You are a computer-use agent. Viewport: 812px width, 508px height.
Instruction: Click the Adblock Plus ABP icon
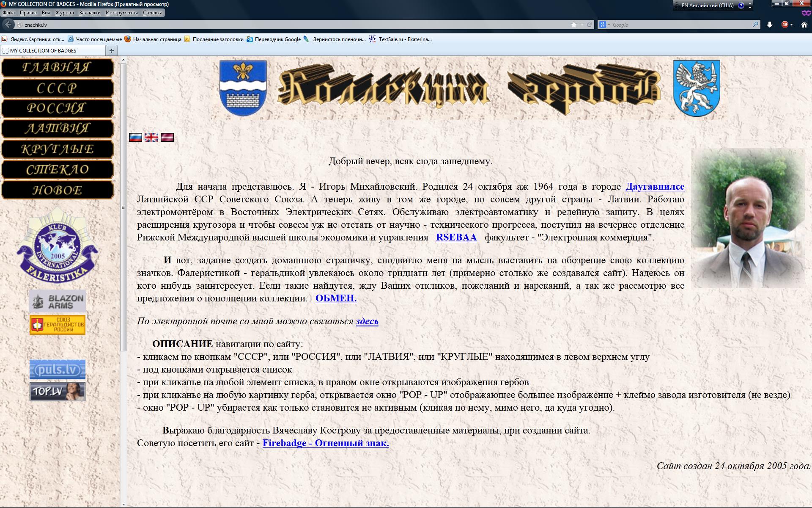click(785, 25)
